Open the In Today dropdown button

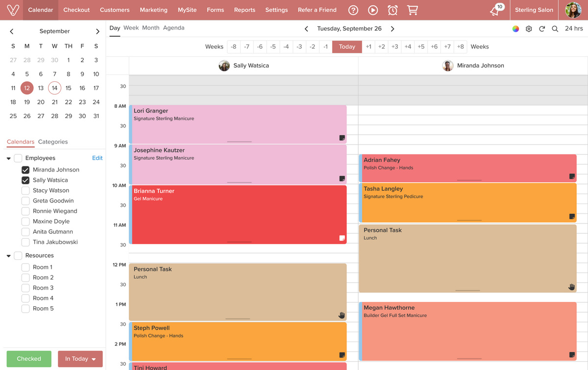pyautogui.click(x=80, y=359)
